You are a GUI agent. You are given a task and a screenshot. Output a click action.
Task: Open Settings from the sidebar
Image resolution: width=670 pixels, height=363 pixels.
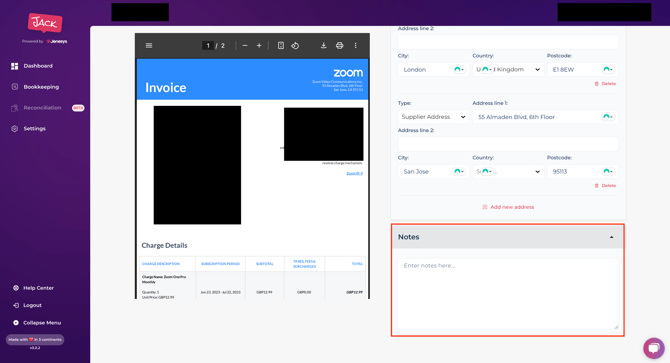[35, 129]
